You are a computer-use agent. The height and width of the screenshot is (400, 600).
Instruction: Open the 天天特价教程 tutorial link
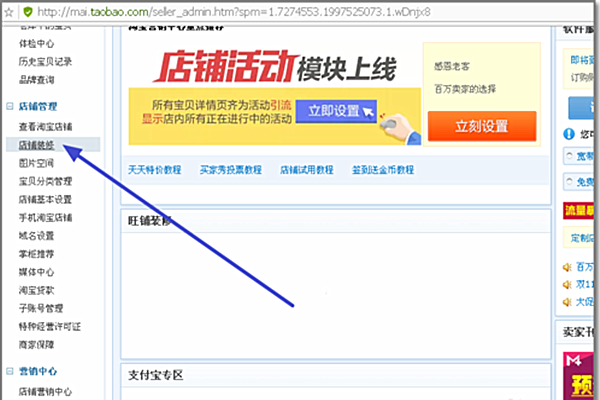155,170
